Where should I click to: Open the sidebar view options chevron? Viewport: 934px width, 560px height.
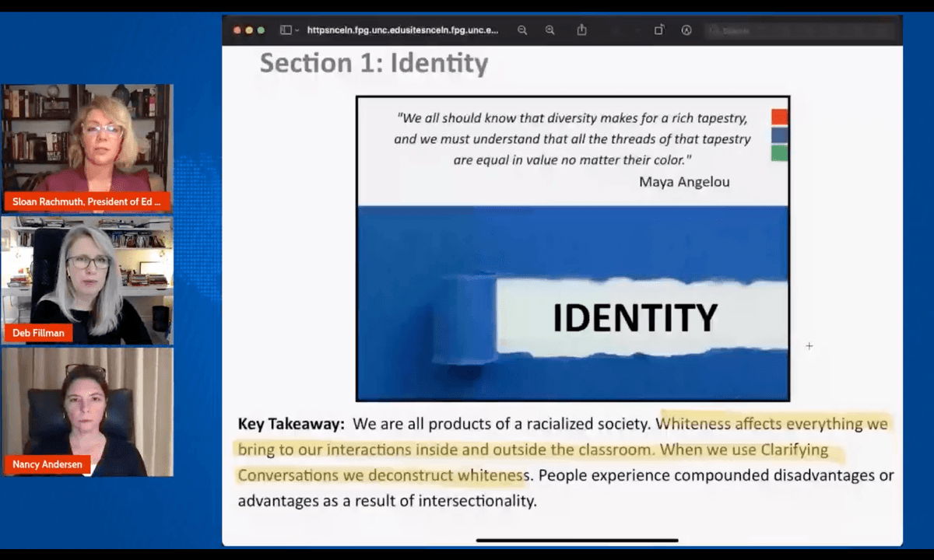point(297,30)
